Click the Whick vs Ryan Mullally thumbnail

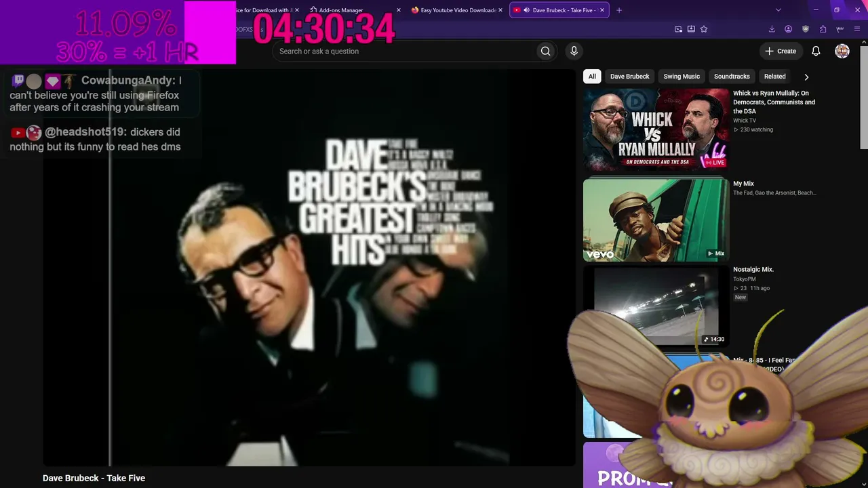pyautogui.click(x=656, y=129)
